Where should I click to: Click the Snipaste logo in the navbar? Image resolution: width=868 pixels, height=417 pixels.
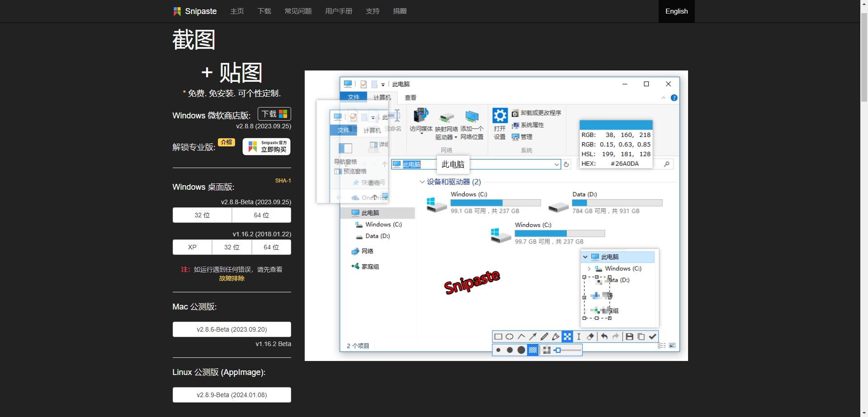pos(195,11)
